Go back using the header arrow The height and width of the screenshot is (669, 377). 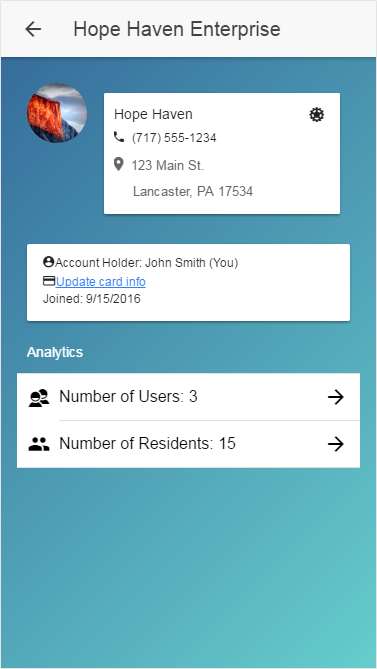33,29
